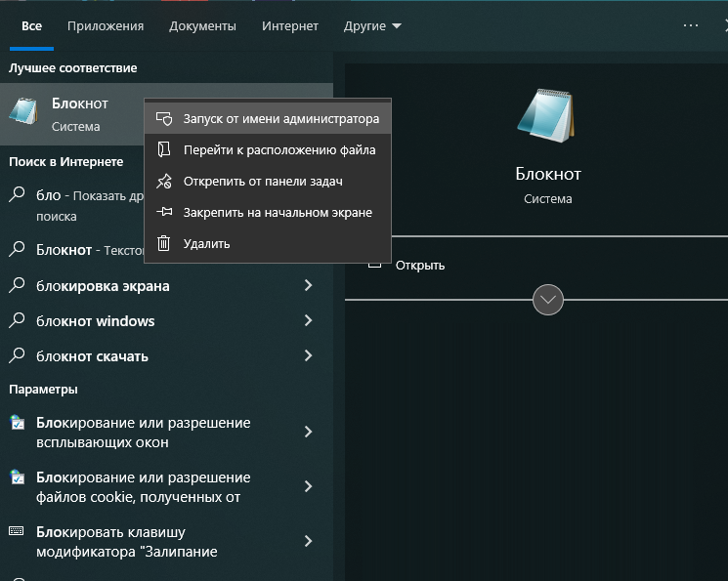Expand the circular down-chevron in preview pane
This screenshot has height=581, width=728.
tap(548, 300)
